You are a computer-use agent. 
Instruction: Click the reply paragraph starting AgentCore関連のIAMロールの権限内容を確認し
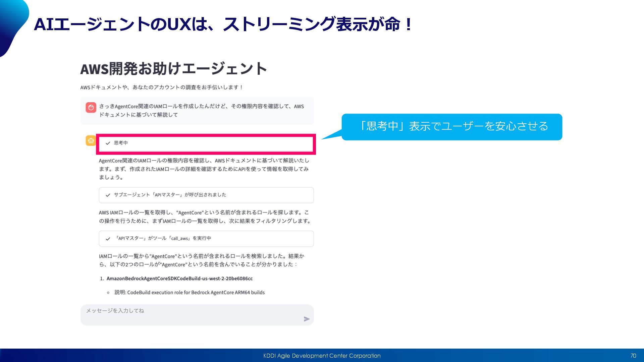[204, 169]
